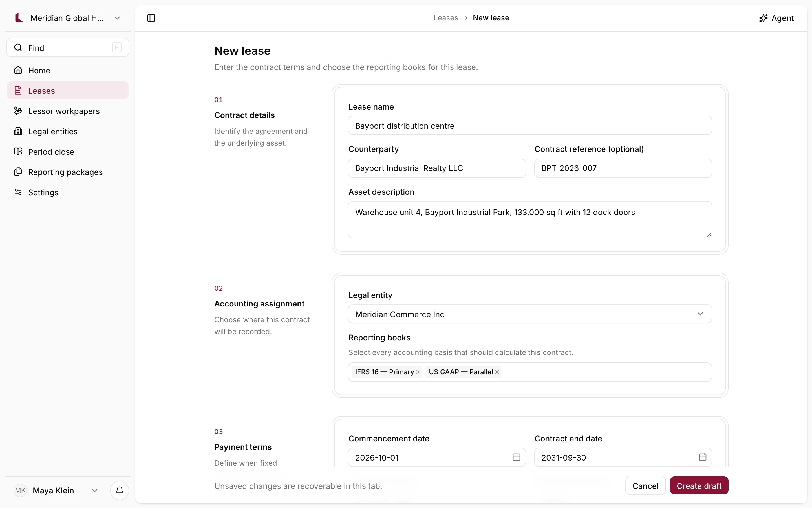Click the Home house icon
Viewport: 812px width, 508px height.
pyautogui.click(x=18, y=70)
